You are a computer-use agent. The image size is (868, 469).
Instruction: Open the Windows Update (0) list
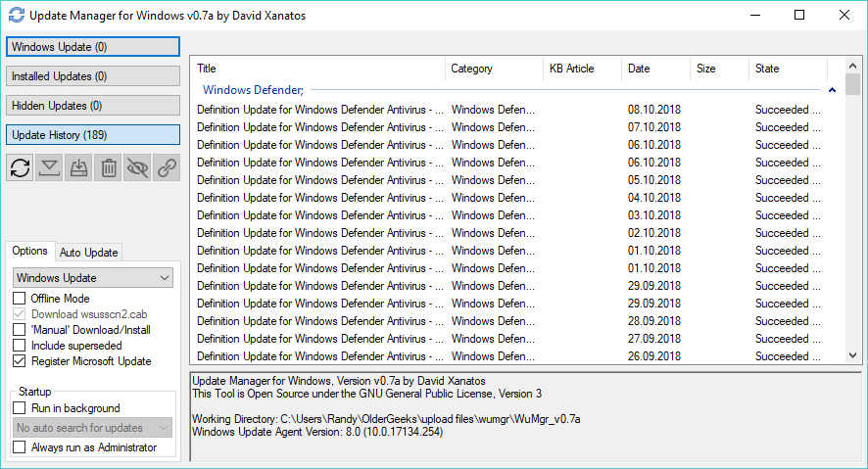point(93,46)
